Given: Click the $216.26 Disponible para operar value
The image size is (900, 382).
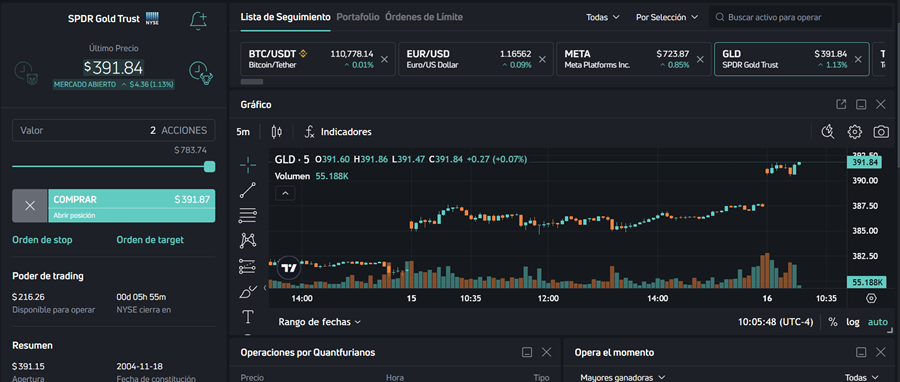Looking at the screenshot, I should pyautogui.click(x=29, y=297).
